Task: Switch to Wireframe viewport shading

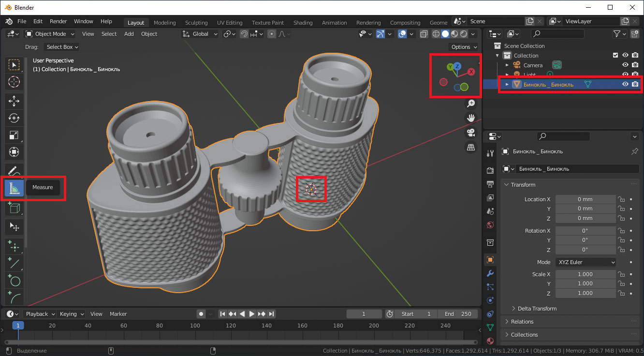Action: click(x=436, y=34)
